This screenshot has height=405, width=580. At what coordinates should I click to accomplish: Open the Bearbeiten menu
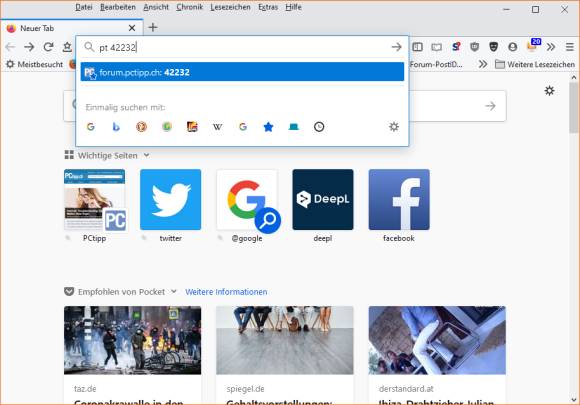pos(118,7)
